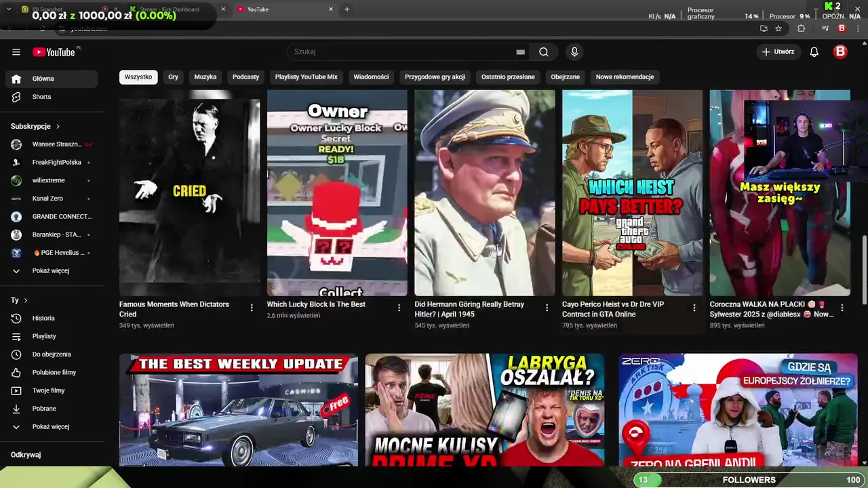Open FreakFightPolska channel
The width and height of the screenshot is (868, 488).
[52, 163]
